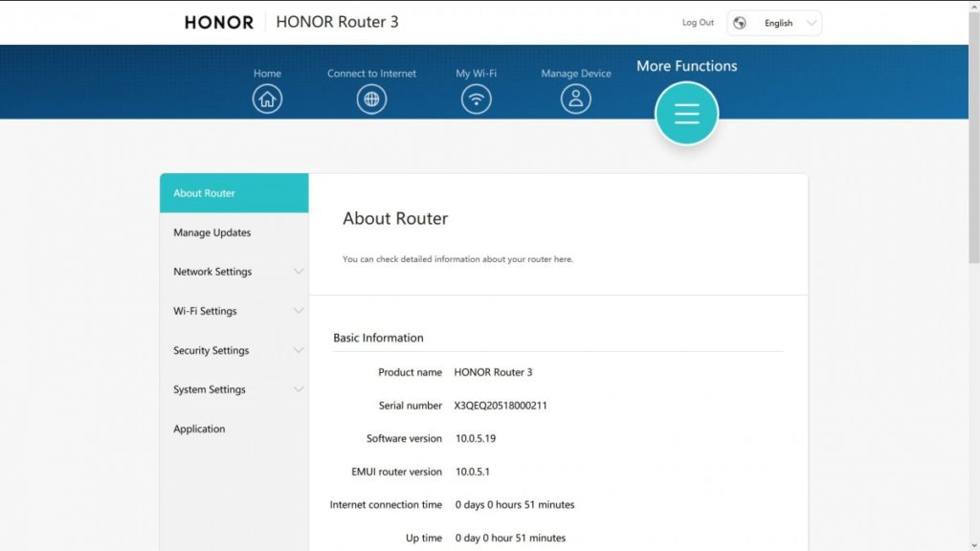
Task: Select the About Router sidebar entry
Action: [203, 192]
